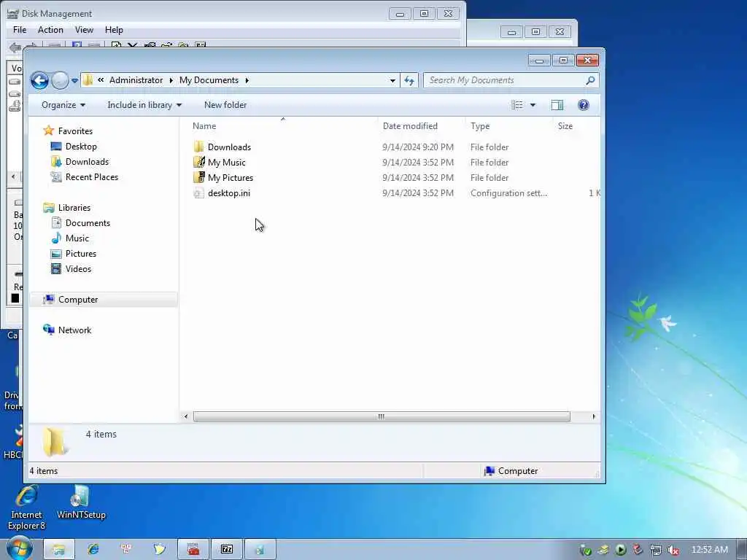Open Recent Places in sidebar
747x560 pixels.
(x=91, y=176)
